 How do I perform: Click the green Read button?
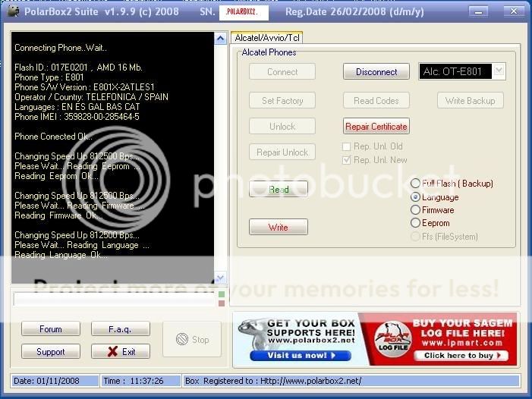point(279,189)
